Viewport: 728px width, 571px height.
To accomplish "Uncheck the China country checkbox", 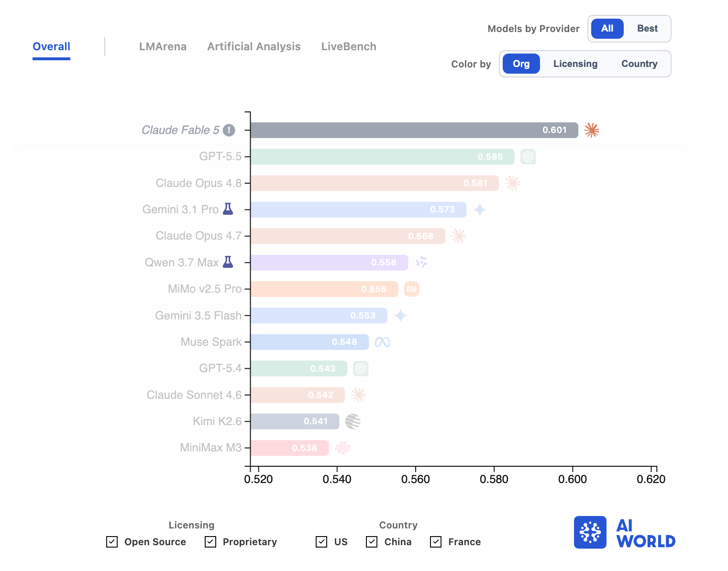I will (372, 542).
